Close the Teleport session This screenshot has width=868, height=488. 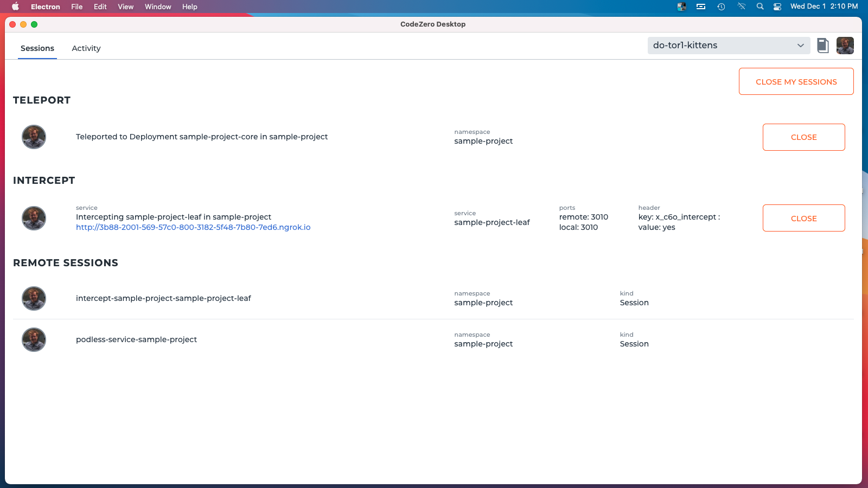(x=803, y=137)
